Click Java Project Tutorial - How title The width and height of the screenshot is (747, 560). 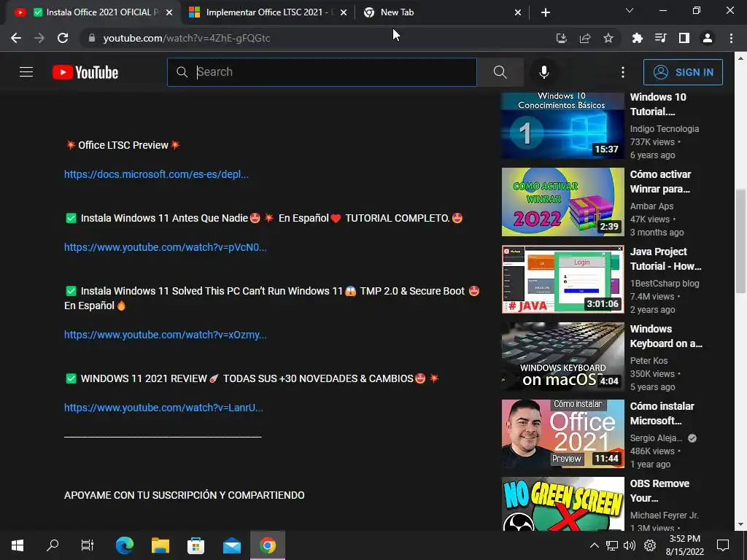point(665,259)
